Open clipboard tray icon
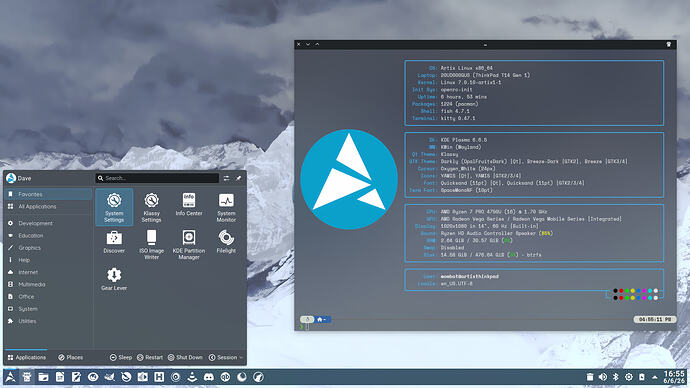Viewport: 690px width, 388px height. (642, 377)
